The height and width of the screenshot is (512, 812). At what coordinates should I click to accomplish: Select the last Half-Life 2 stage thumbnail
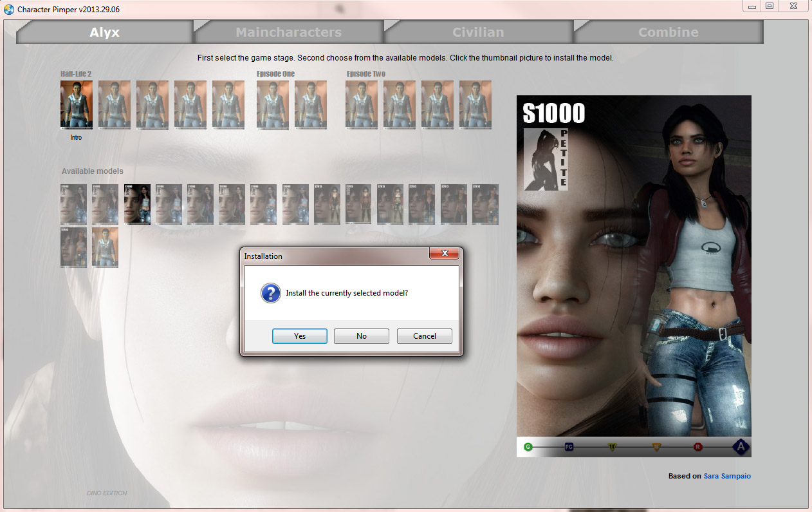pyautogui.click(x=228, y=105)
